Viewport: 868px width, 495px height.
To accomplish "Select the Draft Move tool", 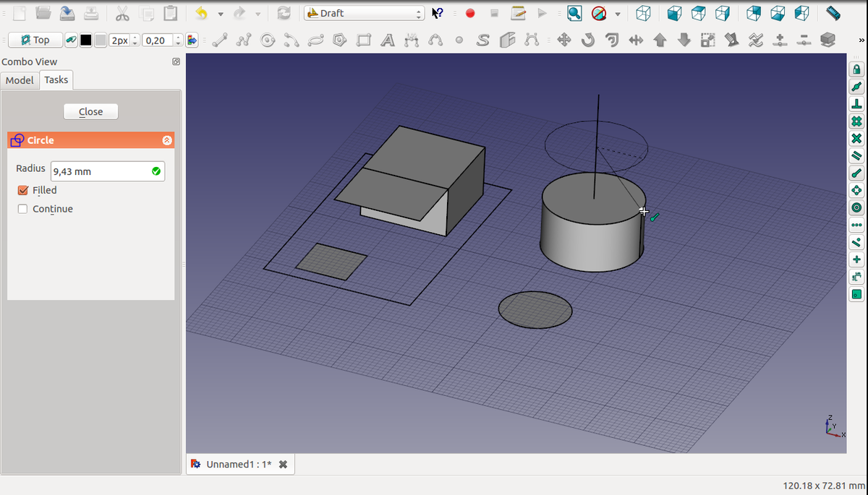I will coord(564,40).
